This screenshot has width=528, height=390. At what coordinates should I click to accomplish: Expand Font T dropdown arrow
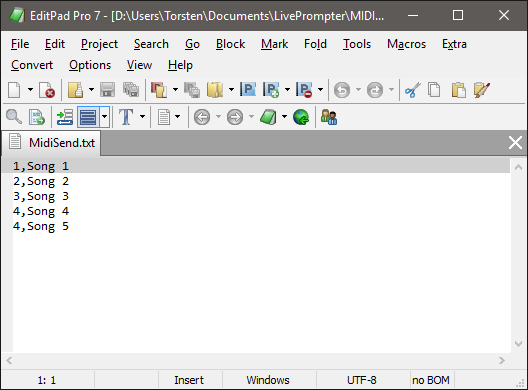pos(142,117)
